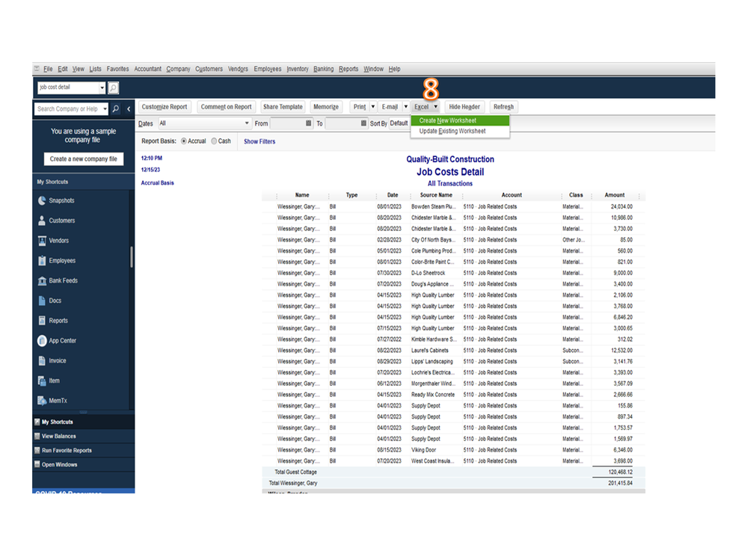747x560 pixels.
Task: Click the From date input field
Action: (287, 123)
